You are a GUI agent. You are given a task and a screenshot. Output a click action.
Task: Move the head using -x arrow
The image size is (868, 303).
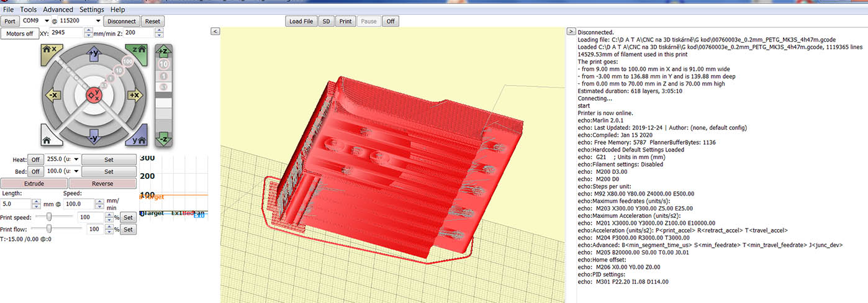pyautogui.click(x=52, y=95)
